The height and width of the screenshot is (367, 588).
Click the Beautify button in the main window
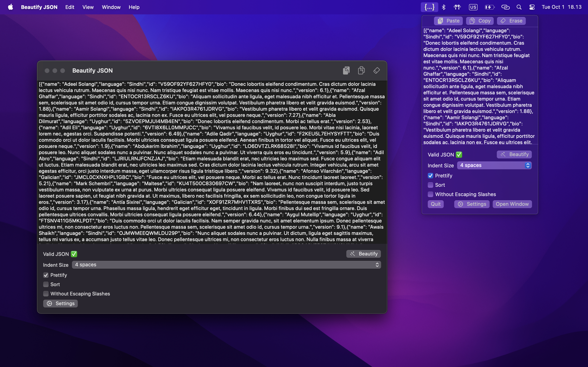point(363,254)
